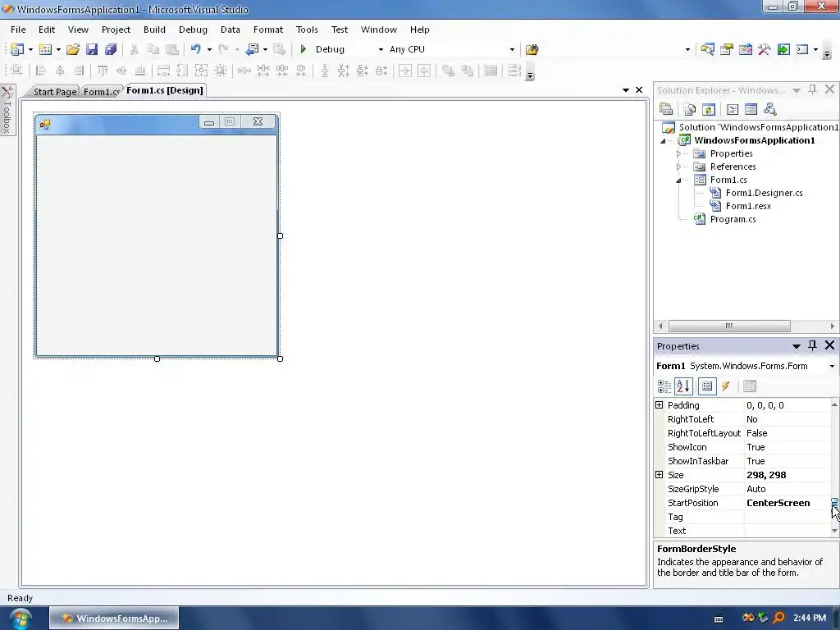Show events with the lightning bolt icon
The image size is (840, 630).
click(726, 386)
